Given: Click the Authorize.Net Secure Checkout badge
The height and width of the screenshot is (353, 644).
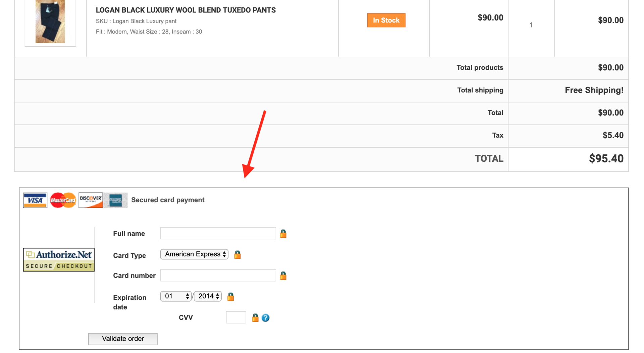Looking at the screenshot, I should [59, 260].
